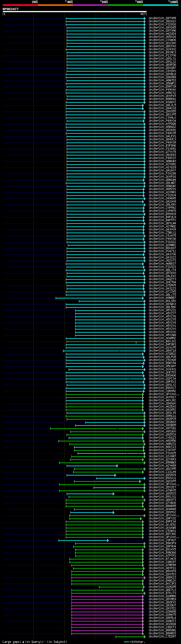This screenshot has height=644, width=181.
Task: Select the label UniRef100_A6ZEA3
Action: 162,407
